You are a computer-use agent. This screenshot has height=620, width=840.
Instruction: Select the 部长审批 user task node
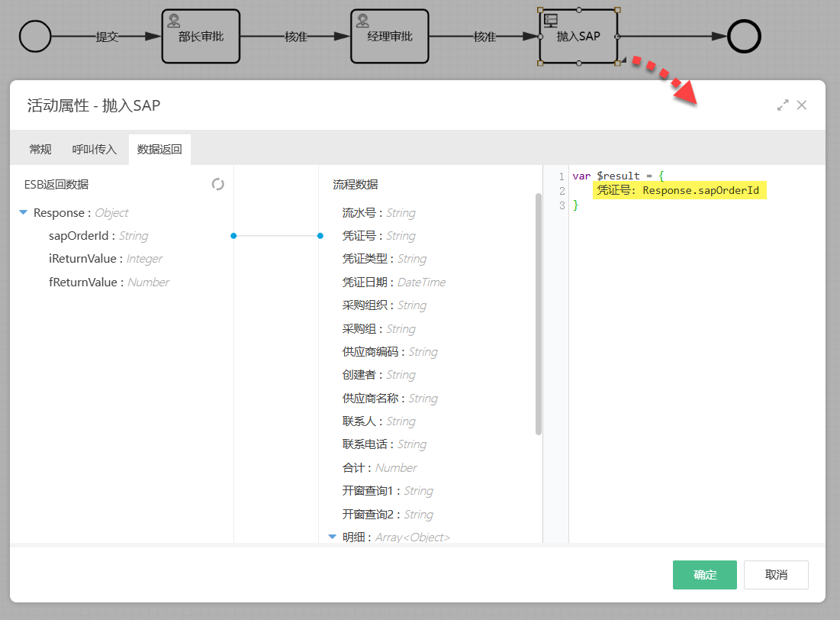tap(201, 37)
